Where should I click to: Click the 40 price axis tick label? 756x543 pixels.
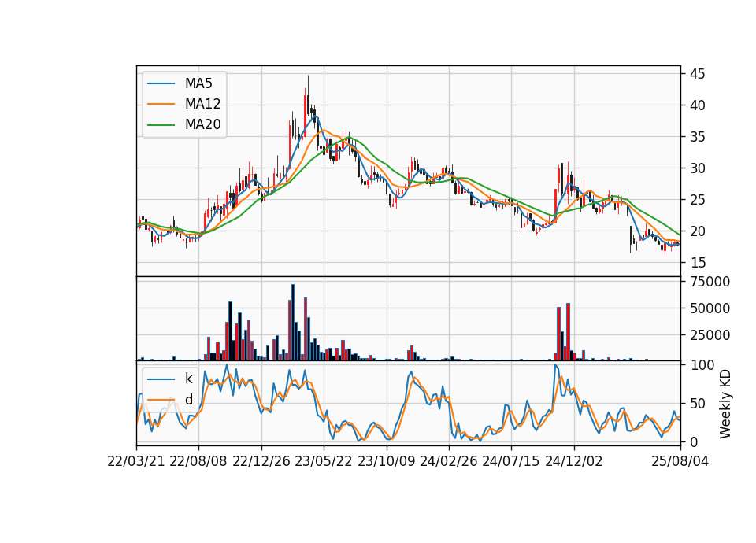(x=698, y=105)
